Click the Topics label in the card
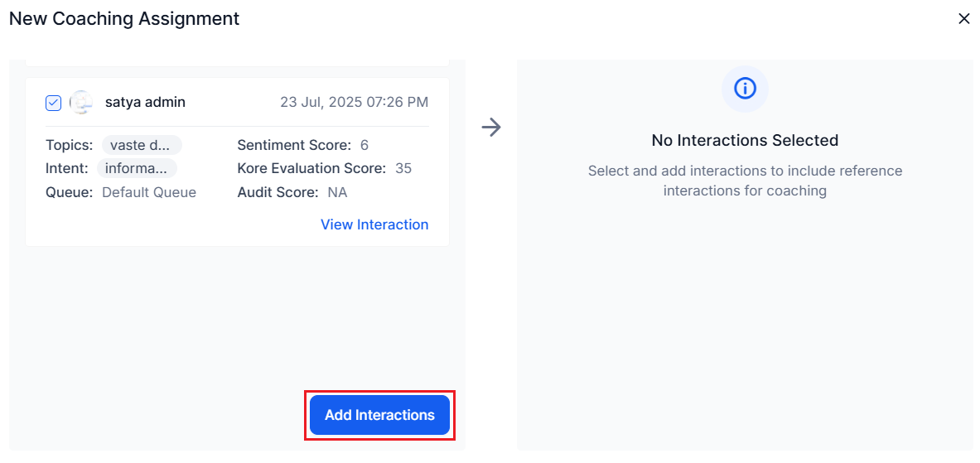The width and height of the screenshot is (980, 463). [70, 145]
